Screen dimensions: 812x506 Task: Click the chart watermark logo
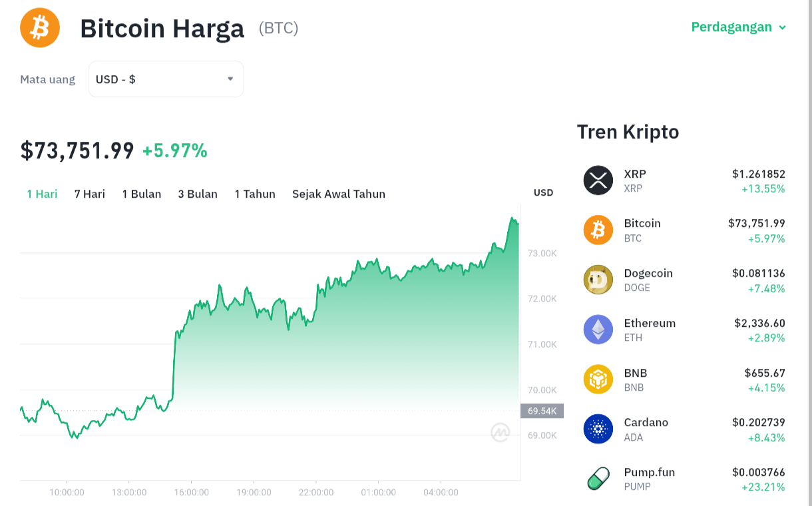coord(500,433)
